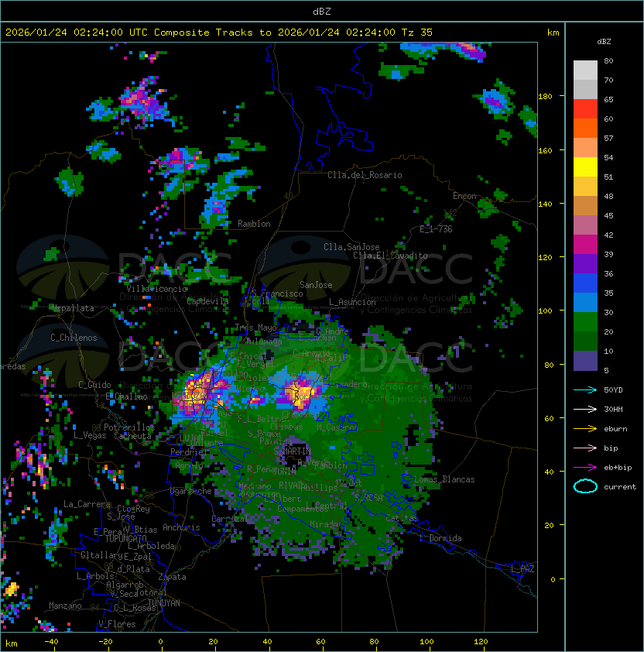Image resolution: width=644 pixels, height=652 pixels.
Task: Click the Uspallata place label
Action: pos(74,308)
